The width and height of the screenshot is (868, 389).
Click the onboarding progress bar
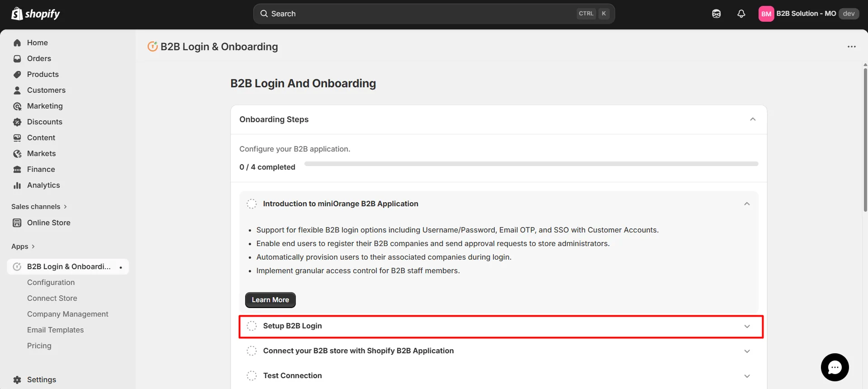531,164
